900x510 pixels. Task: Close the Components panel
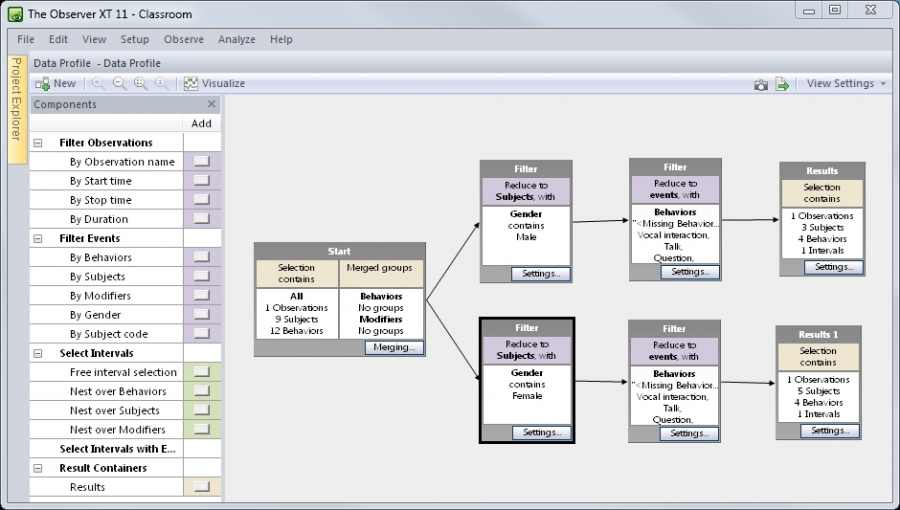tap(211, 104)
